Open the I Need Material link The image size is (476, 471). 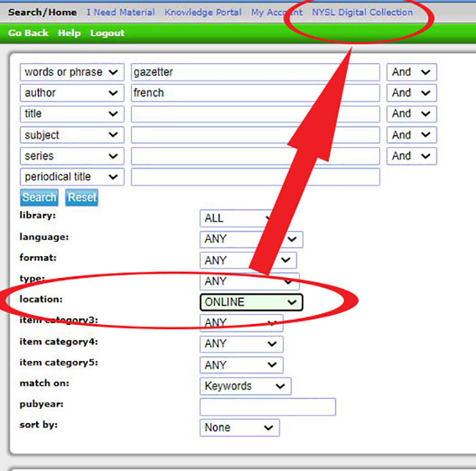[120, 12]
